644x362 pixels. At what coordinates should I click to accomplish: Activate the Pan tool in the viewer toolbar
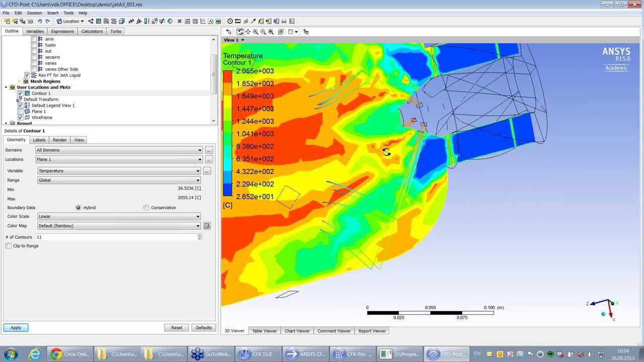point(248,32)
